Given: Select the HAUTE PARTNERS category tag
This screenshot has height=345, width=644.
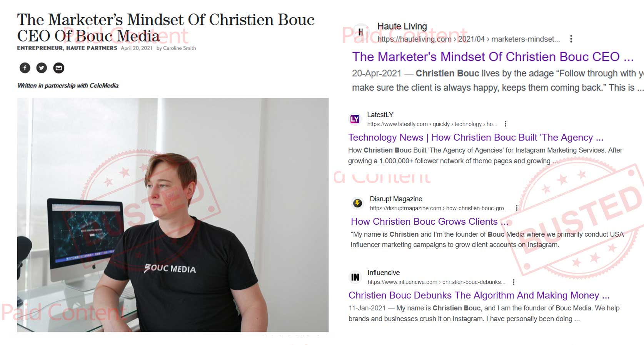Looking at the screenshot, I should click(92, 48).
